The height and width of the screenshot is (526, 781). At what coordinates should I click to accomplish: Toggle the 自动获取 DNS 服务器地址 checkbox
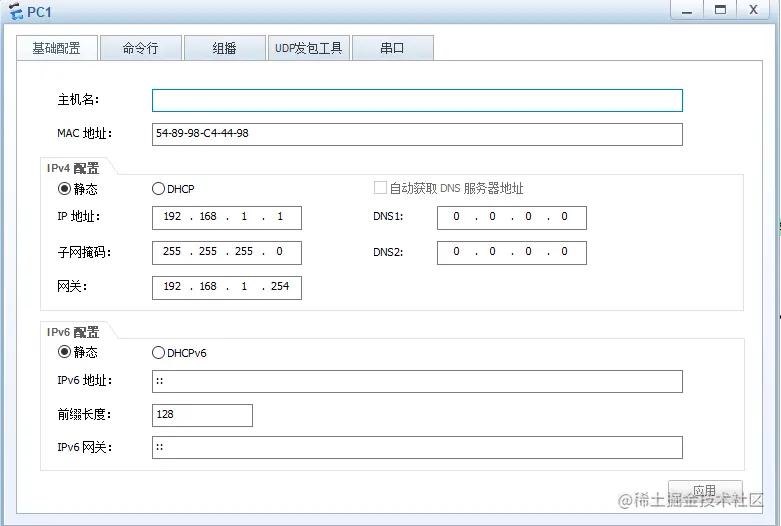click(380, 188)
